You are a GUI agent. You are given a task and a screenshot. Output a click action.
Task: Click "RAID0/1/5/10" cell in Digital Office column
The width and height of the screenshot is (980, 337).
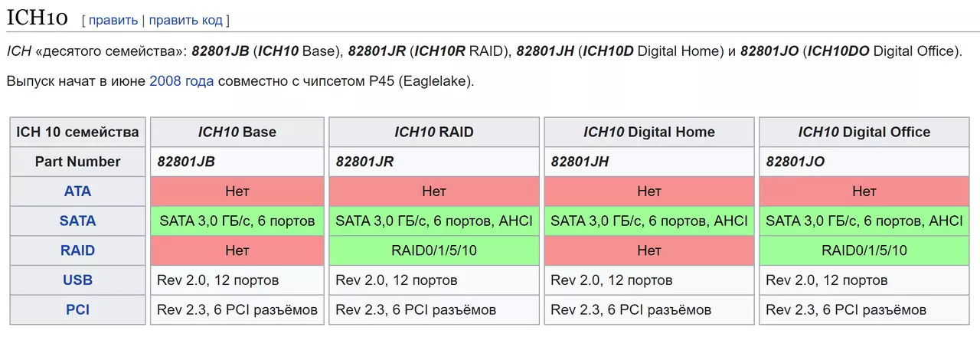coord(864,250)
